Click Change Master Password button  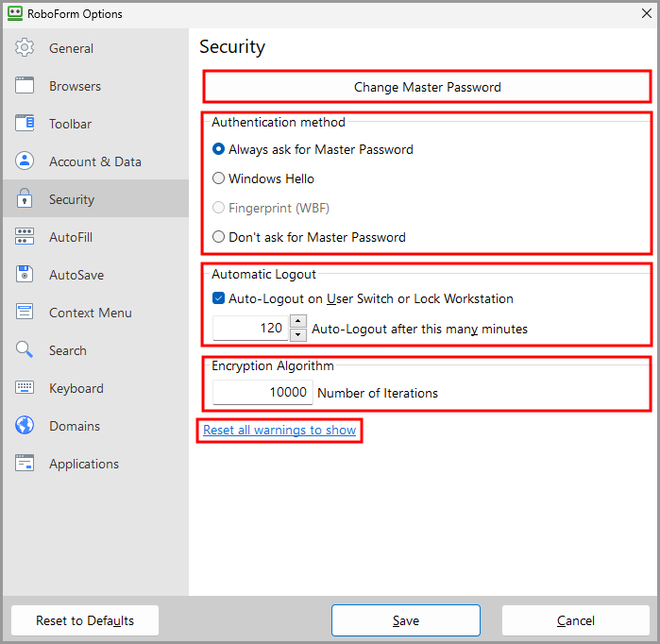(x=427, y=87)
